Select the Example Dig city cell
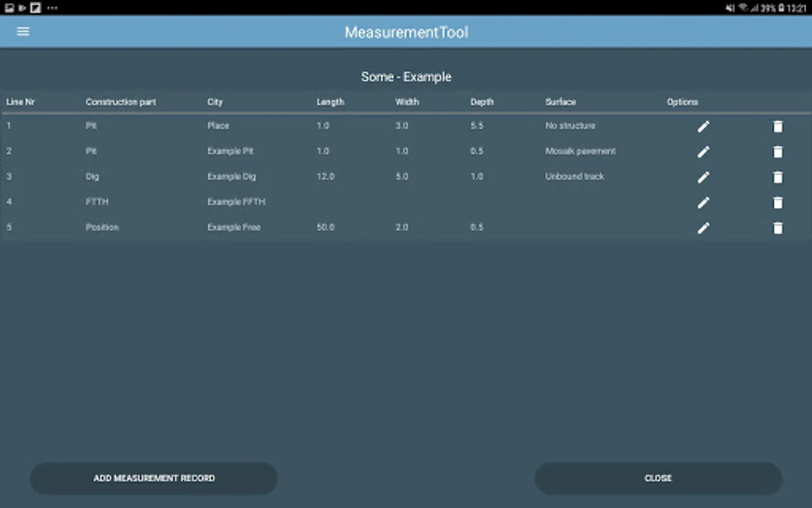This screenshot has width=812, height=508. (x=231, y=177)
